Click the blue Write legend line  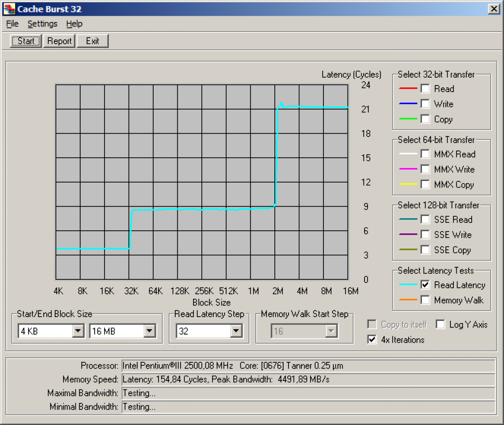point(408,104)
